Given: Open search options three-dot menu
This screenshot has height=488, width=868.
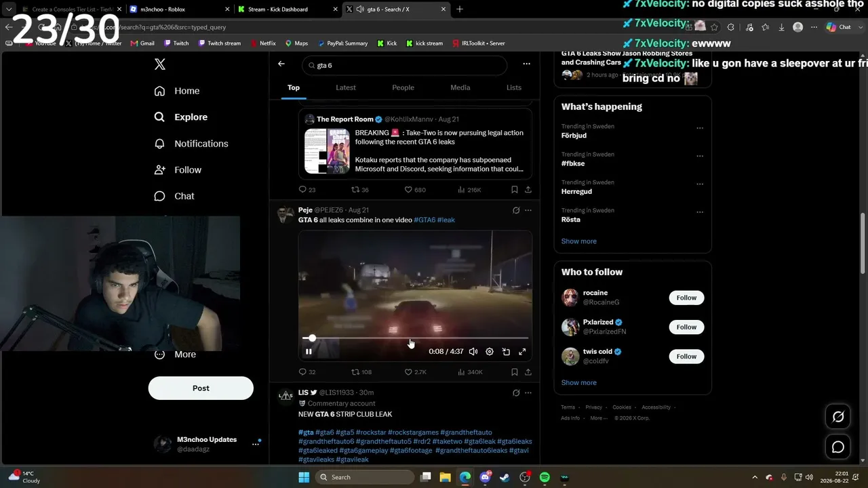Looking at the screenshot, I should (526, 64).
